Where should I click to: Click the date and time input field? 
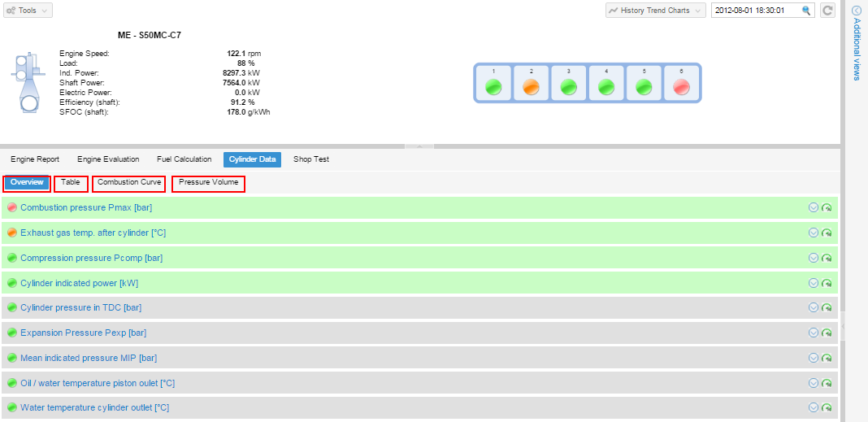tap(756, 11)
